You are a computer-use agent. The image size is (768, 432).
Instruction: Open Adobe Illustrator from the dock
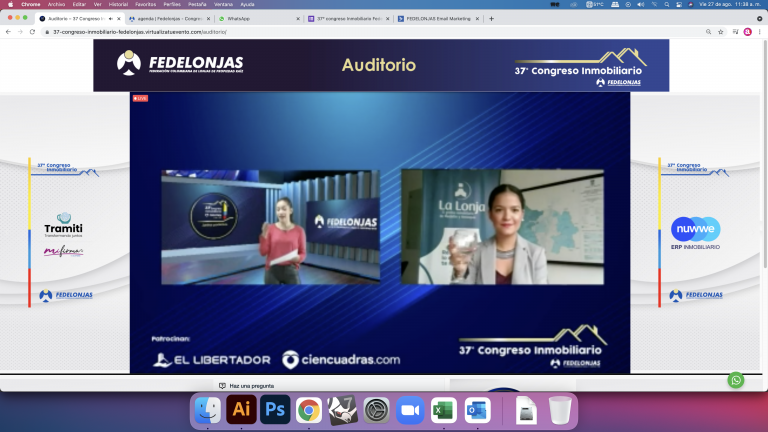coord(241,409)
